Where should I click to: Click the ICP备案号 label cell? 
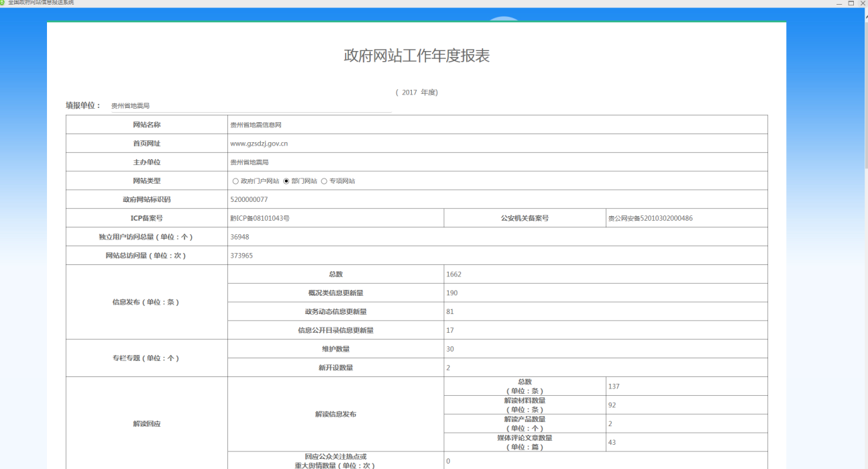147,218
